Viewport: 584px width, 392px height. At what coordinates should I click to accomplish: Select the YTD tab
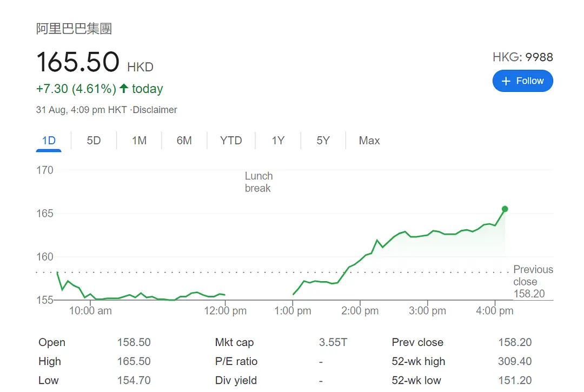coord(231,141)
